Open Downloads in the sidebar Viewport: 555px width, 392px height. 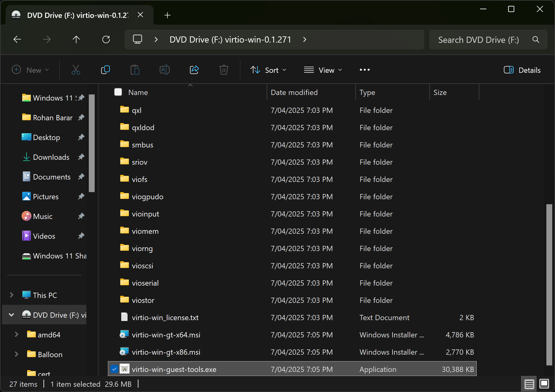[51, 157]
